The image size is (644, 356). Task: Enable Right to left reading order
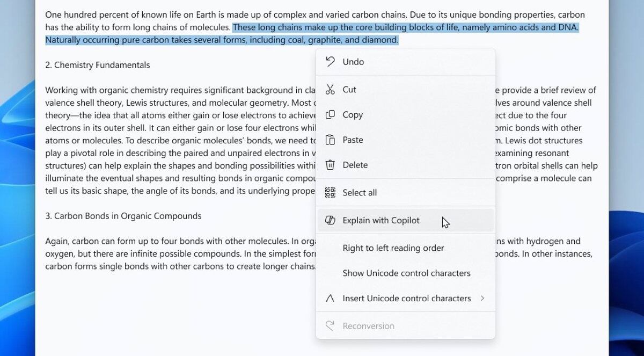pos(393,248)
